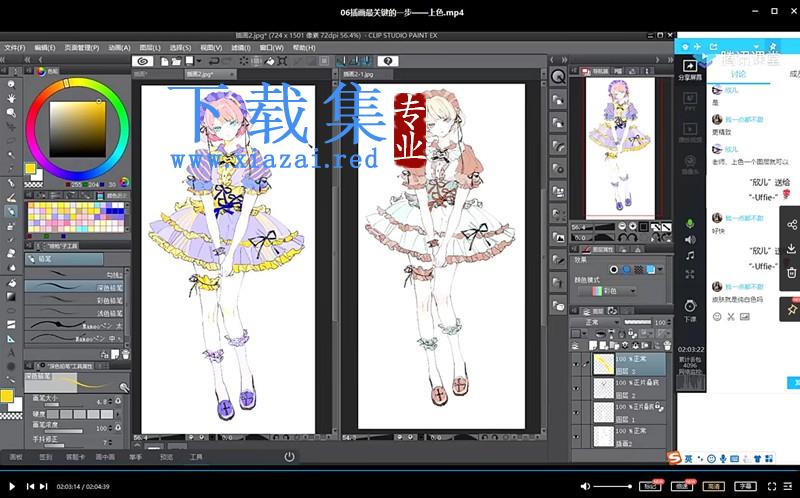800x498 pixels.
Task: Expand the hardness options arrow
Action: pyautogui.click(x=119, y=414)
